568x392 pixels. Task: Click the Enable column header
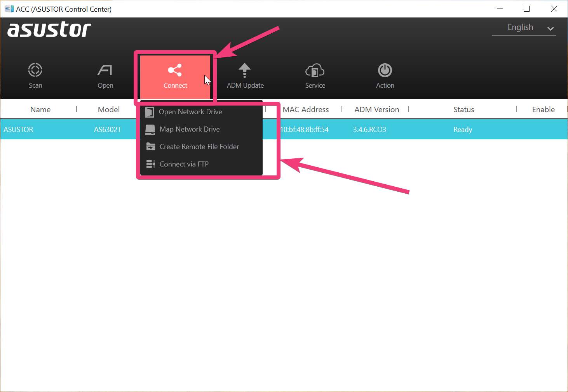point(544,109)
